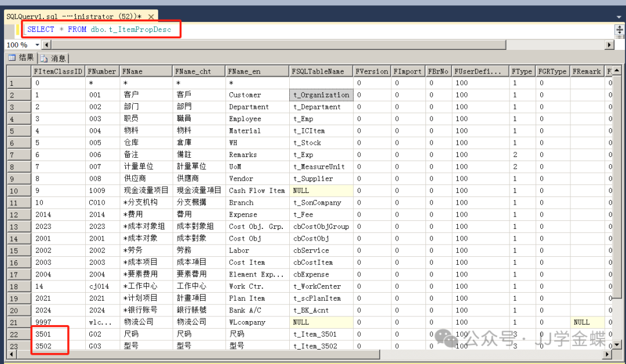Select the FName_en column header

coord(257,71)
